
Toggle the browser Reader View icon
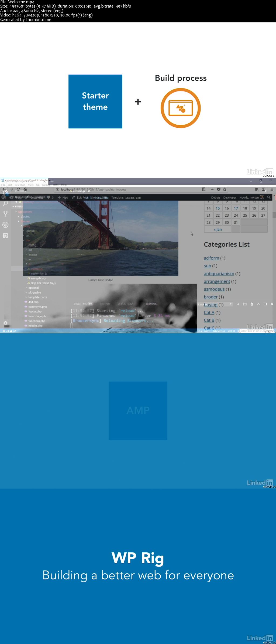pyautogui.click(x=204, y=189)
